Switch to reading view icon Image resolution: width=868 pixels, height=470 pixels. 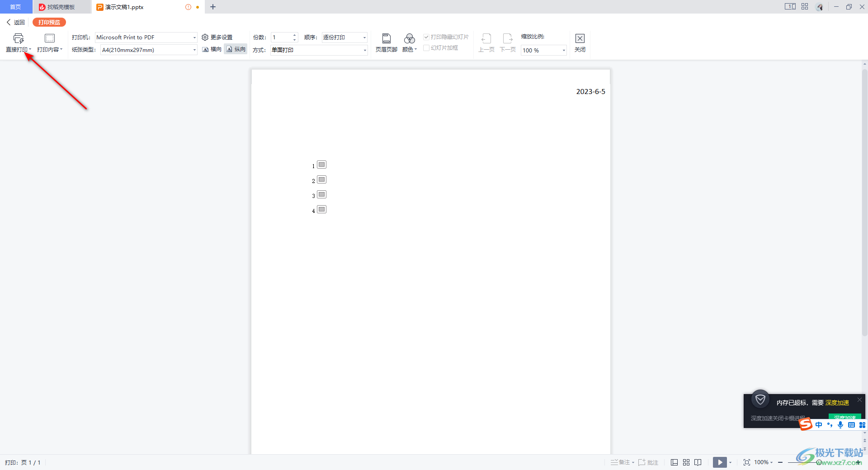pyautogui.click(x=698, y=462)
